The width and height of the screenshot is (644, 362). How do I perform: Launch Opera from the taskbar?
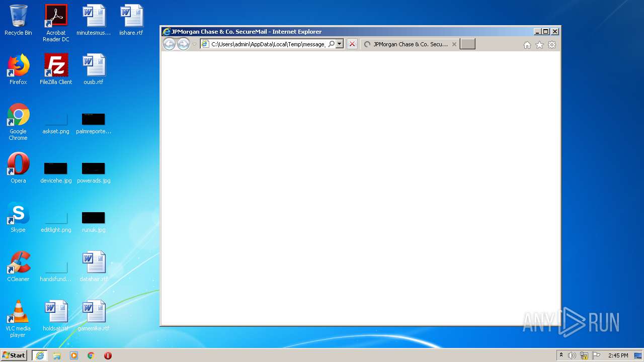108,355
